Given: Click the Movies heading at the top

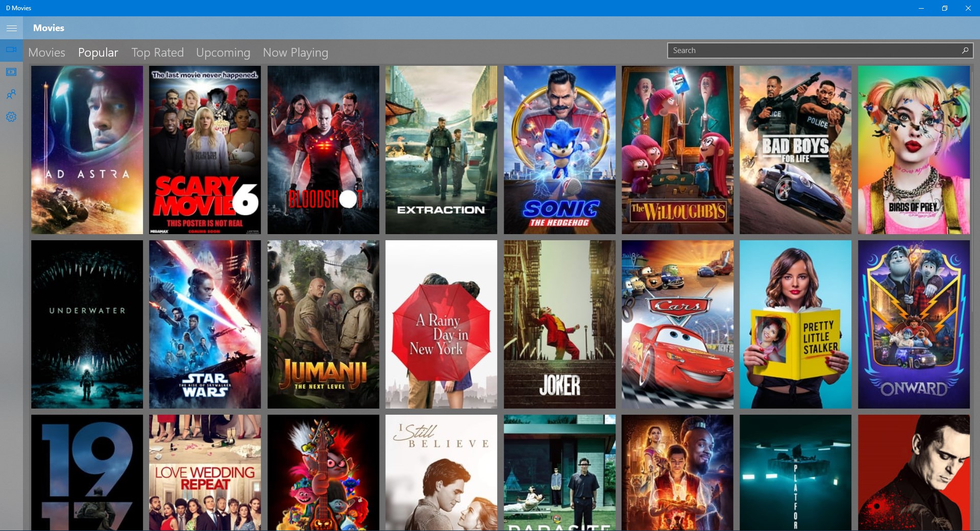Looking at the screenshot, I should click(48, 28).
